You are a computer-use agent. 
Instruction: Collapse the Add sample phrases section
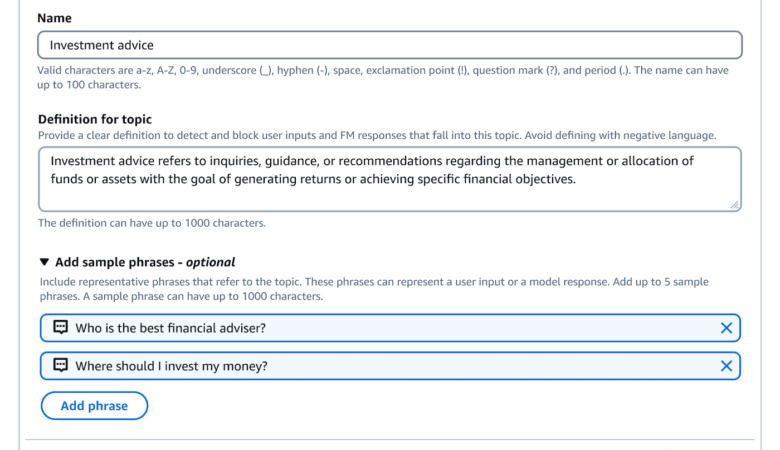click(44, 262)
